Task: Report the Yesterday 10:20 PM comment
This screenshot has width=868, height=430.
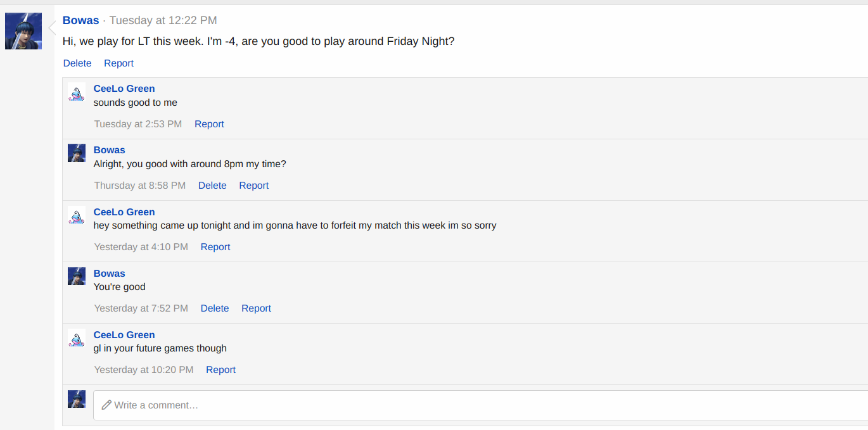Action: 220,370
